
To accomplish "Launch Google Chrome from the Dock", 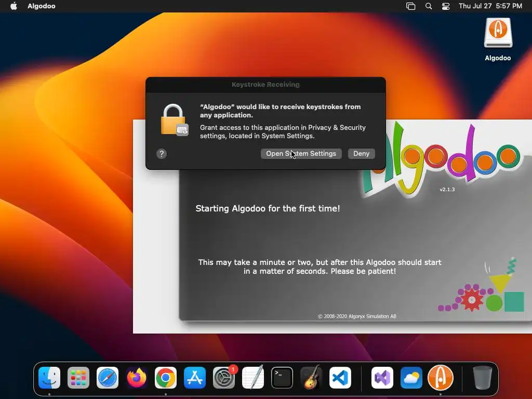I will [166, 378].
